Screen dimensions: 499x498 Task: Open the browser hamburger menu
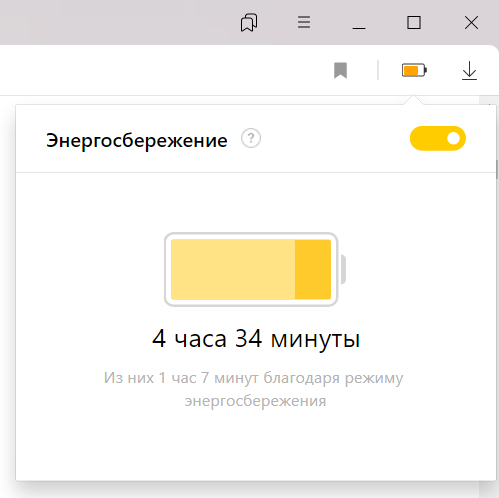tap(304, 22)
